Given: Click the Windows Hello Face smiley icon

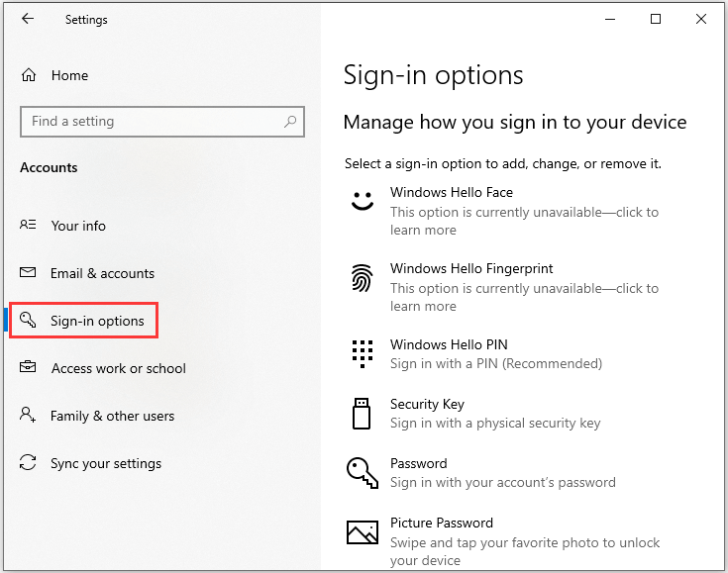Looking at the screenshot, I should coord(363,201).
